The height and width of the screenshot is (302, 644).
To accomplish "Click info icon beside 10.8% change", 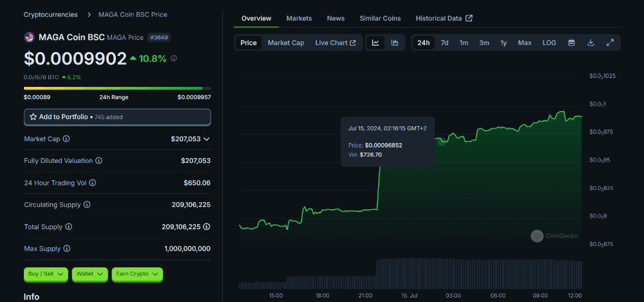I will pyautogui.click(x=174, y=59).
